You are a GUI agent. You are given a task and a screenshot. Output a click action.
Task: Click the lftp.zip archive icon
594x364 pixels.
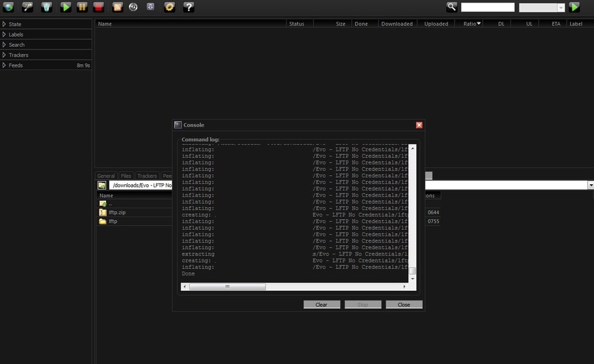103,212
